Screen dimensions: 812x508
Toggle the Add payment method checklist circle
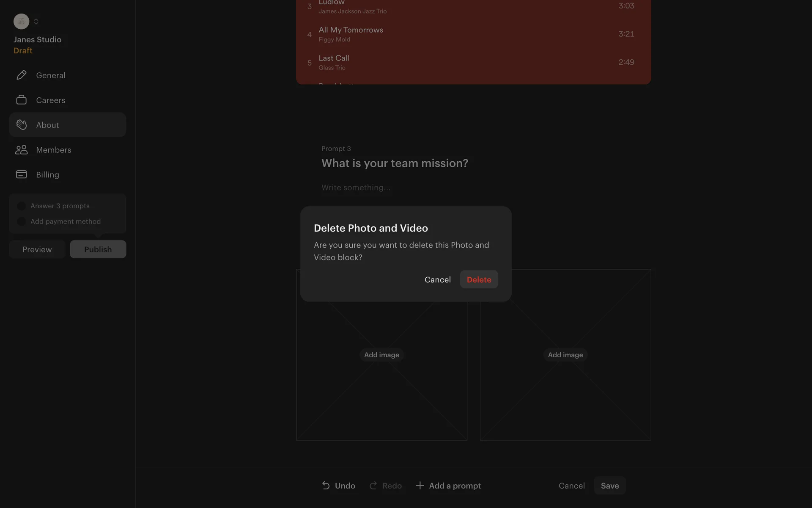click(21, 221)
